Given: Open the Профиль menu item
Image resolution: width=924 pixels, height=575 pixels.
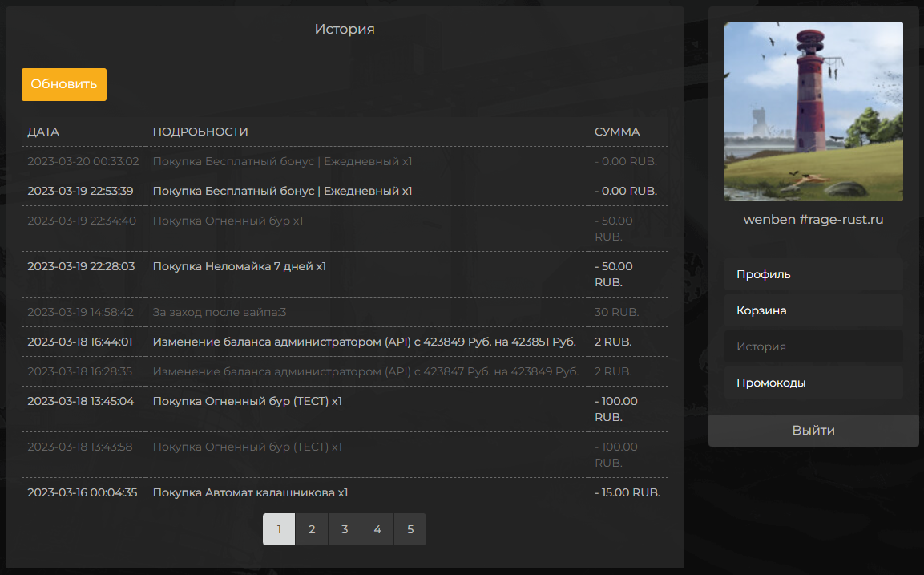Looking at the screenshot, I should [813, 274].
